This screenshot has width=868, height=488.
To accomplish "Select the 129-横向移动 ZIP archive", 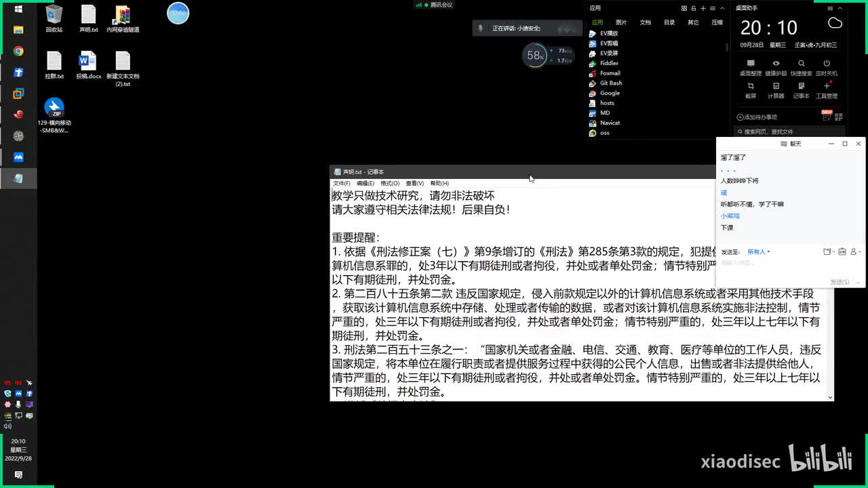I will [x=54, y=115].
